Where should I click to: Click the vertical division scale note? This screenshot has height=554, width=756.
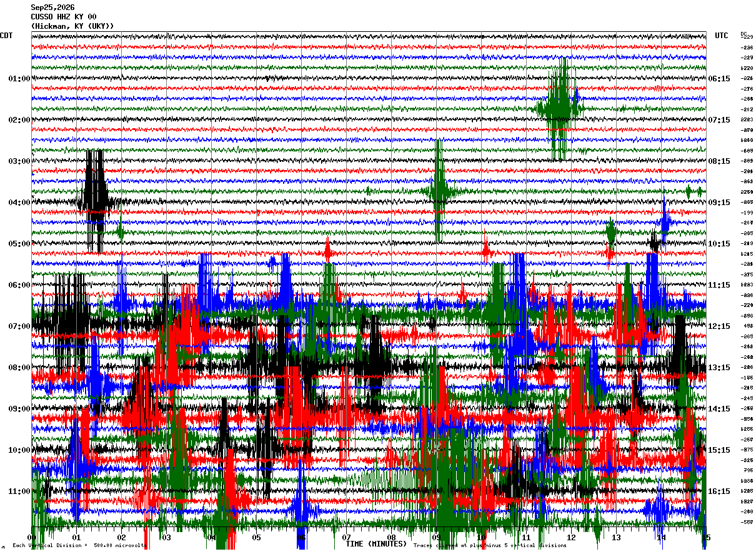79,545
